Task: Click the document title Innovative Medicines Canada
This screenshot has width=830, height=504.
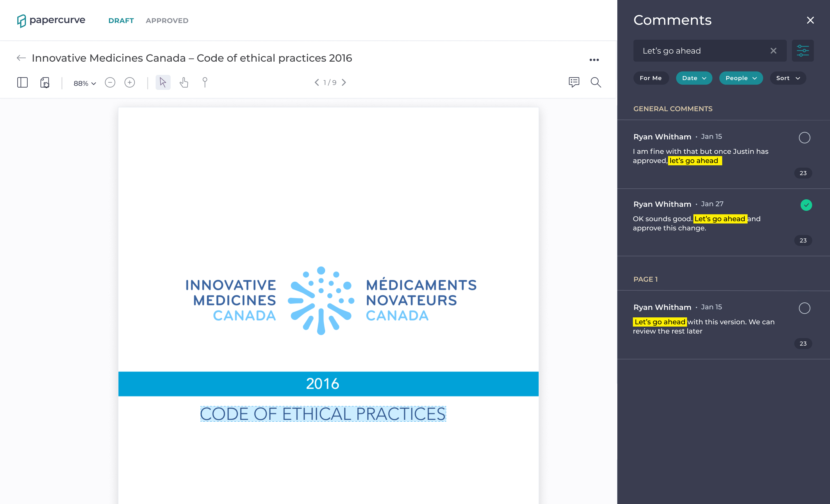Action: pos(192,58)
